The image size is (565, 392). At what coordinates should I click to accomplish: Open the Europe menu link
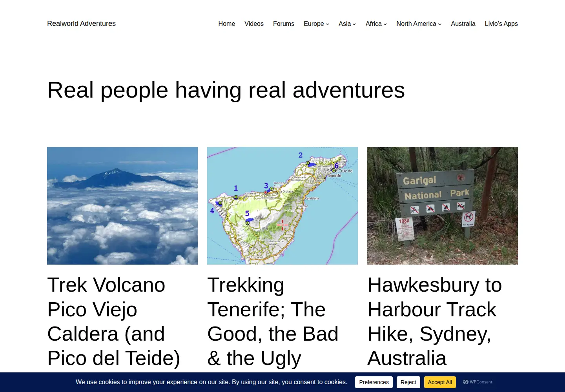314,24
